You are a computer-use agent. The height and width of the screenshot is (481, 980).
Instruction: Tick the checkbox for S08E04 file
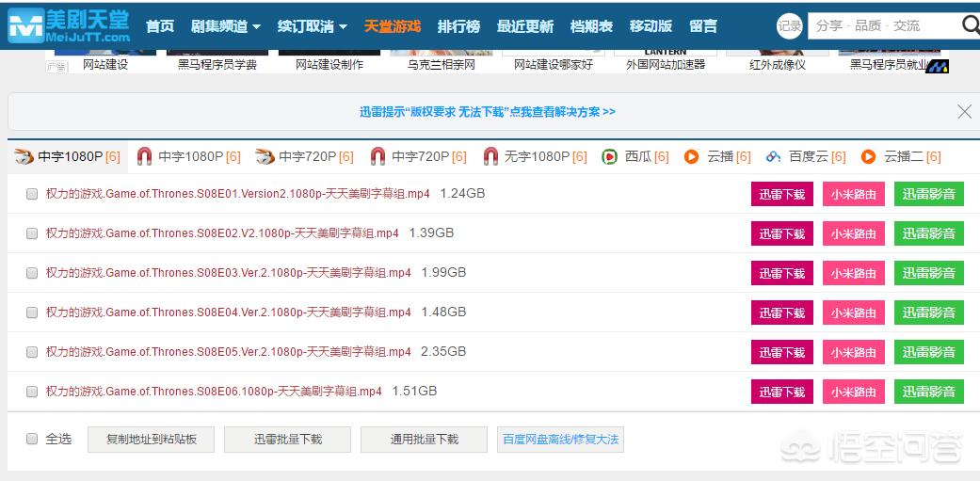[32, 313]
